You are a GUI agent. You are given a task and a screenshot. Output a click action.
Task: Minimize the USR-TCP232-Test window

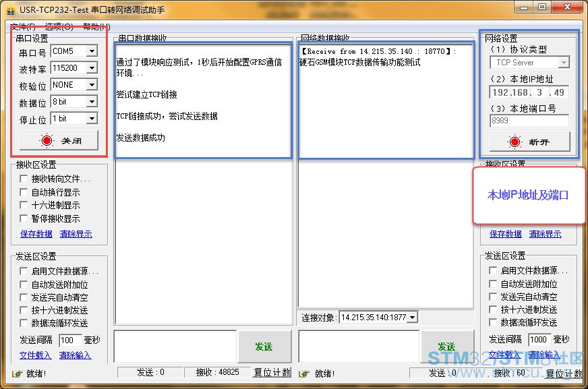[x=524, y=7]
